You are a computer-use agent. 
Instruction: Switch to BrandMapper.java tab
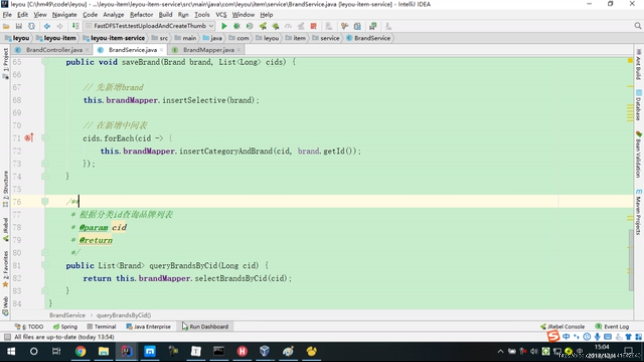pos(208,50)
